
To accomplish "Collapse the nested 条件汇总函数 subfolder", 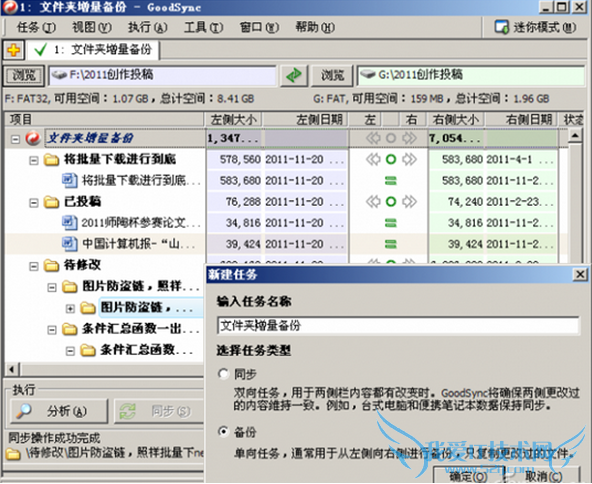I will tap(70, 351).
